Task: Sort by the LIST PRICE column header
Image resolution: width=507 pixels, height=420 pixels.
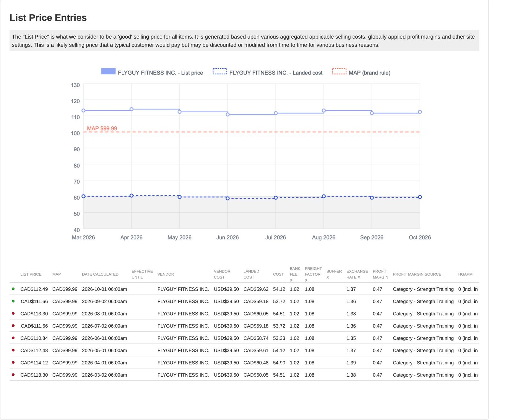Action: coord(31,274)
